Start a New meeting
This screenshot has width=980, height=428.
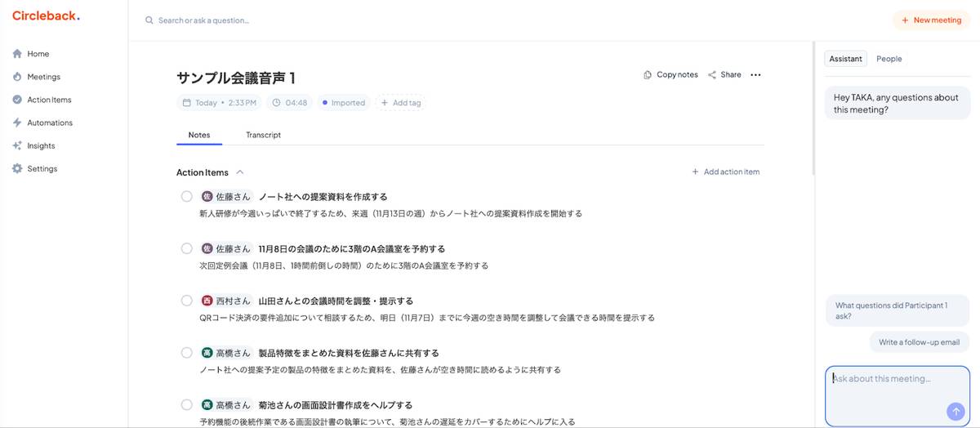click(931, 20)
